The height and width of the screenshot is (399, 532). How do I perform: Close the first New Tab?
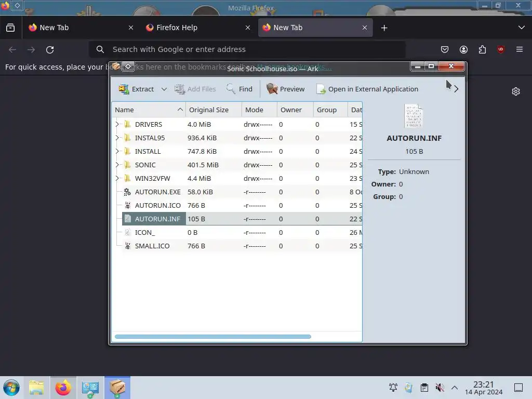131,28
